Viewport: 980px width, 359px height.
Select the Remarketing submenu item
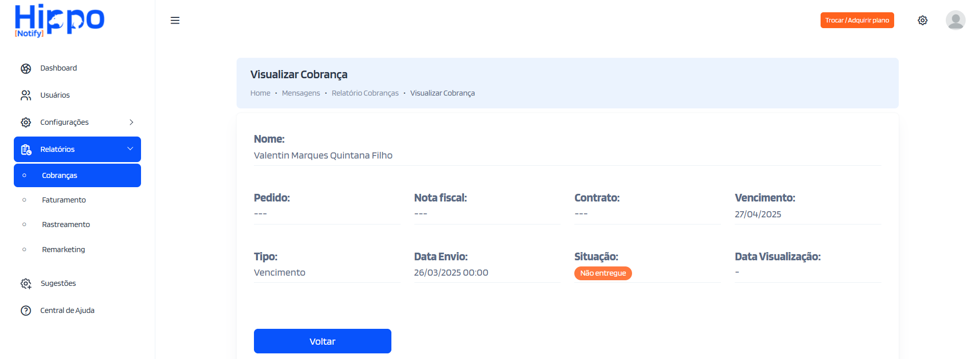pos(77,250)
